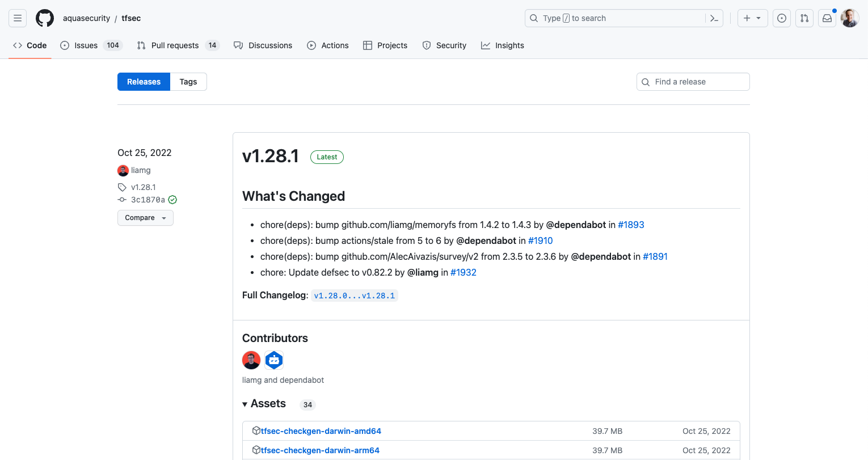Screen dimensions: 868x460
Task: Click the dependabot avatar under Contributors
Action: click(274, 360)
